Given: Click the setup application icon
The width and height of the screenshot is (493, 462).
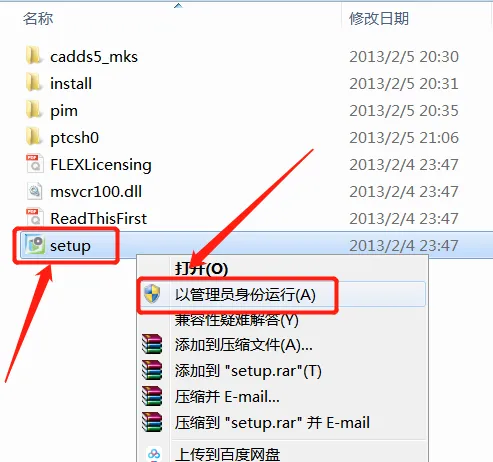Looking at the screenshot, I should coord(35,245).
